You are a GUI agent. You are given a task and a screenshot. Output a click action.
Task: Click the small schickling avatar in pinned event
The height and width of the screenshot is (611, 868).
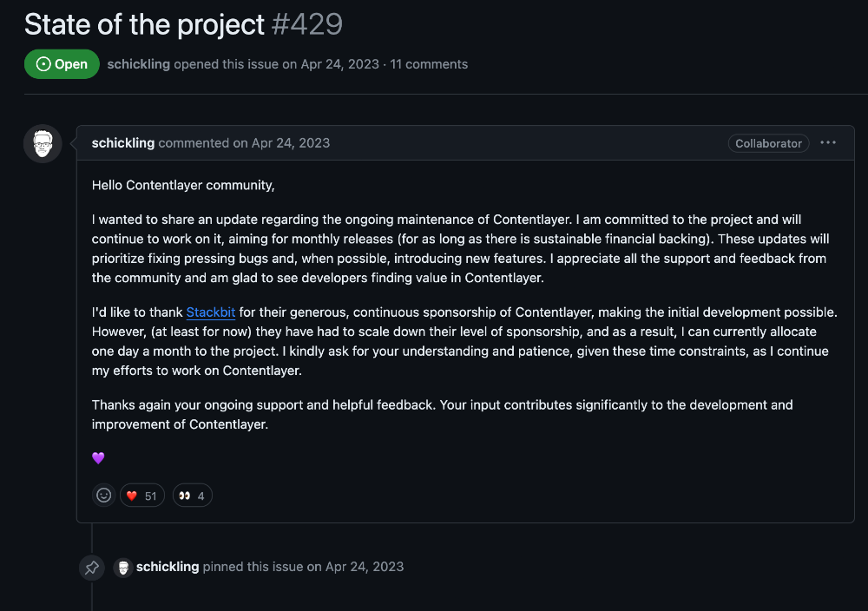coord(123,568)
